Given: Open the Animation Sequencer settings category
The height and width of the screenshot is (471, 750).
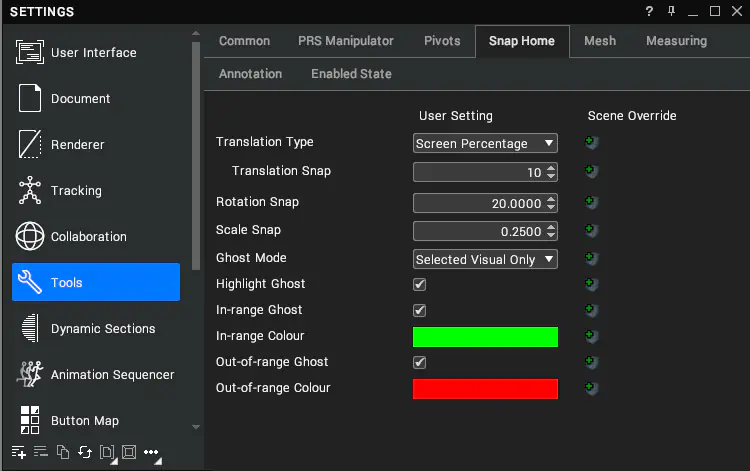Looking at the screenshot, I should [x=96, y=374].
